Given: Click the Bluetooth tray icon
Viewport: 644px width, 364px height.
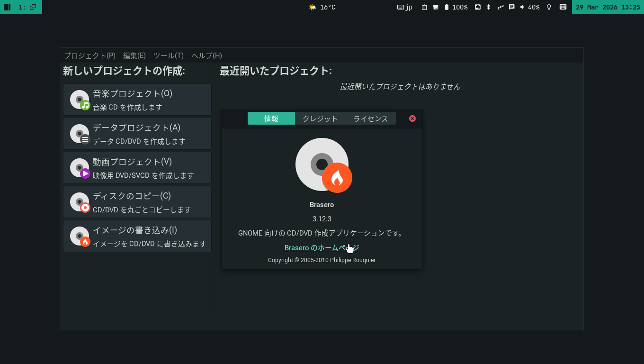Looking at the screenshot, I should tap(489, 7).
